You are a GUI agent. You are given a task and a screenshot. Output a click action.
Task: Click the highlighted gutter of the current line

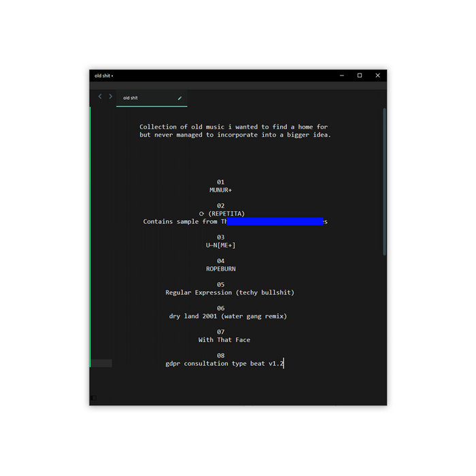(x=102, y=363)
